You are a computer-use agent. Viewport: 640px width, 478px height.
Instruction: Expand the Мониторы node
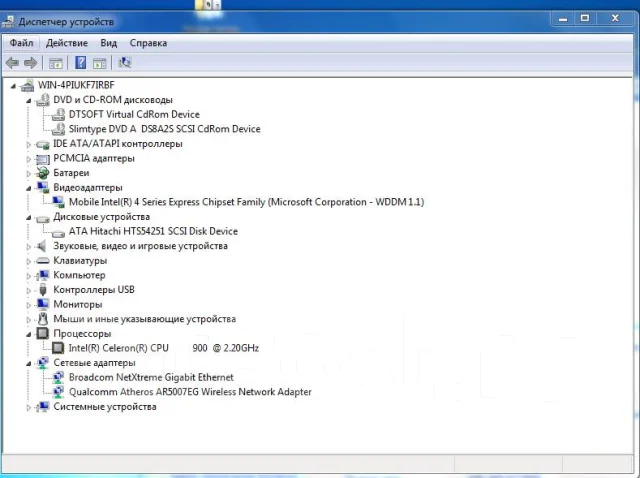pyautogui.click(x=29, y=305)
